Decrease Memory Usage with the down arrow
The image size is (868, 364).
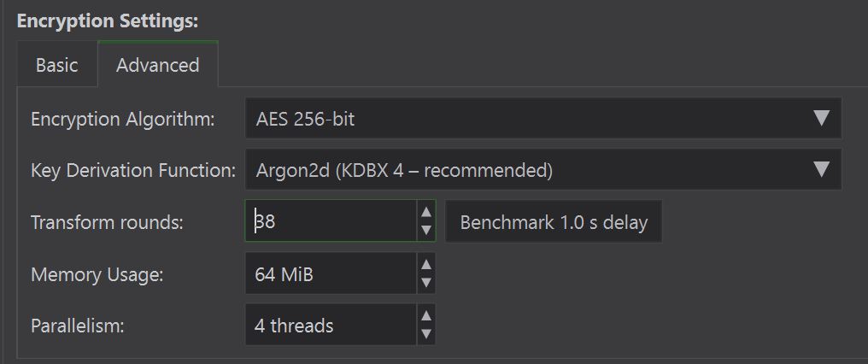point(426,284)
